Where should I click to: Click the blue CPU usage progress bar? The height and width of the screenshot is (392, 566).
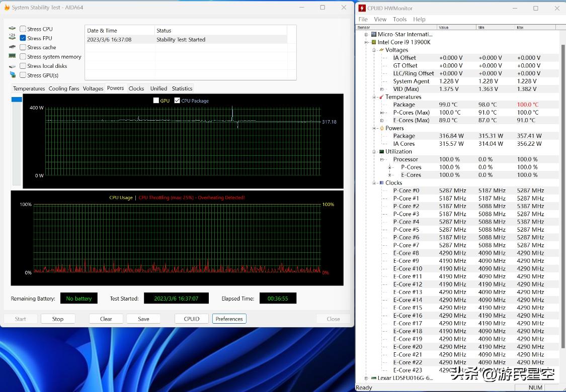pos(16,99)
